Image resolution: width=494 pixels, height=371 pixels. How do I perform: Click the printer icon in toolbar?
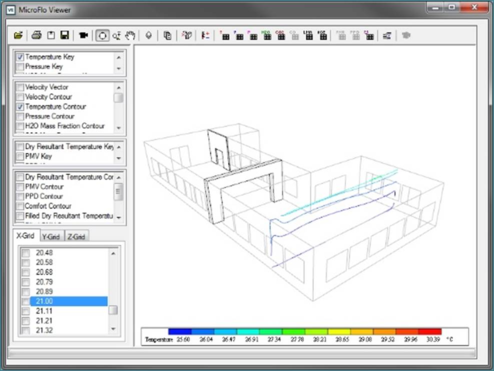point(36,35)
